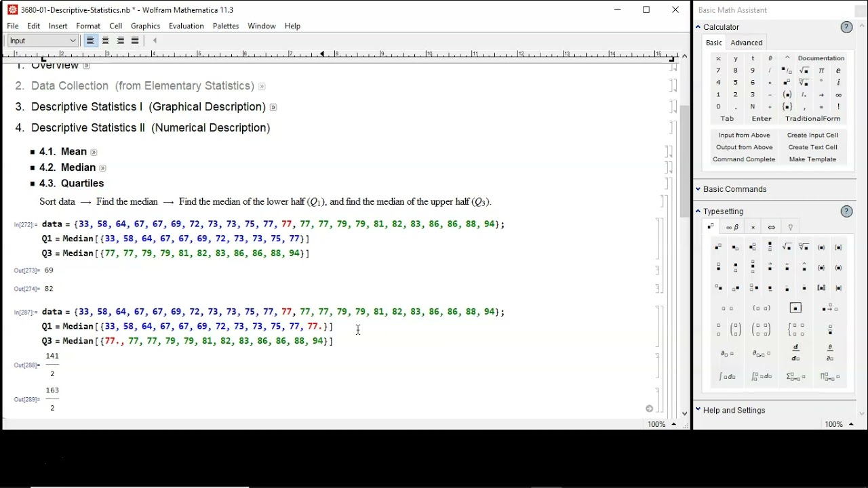The height and width of the screenshot is (488, 868).
Task: Insert rule arrow from Calculator pad
Action: (x=821, y=95)
